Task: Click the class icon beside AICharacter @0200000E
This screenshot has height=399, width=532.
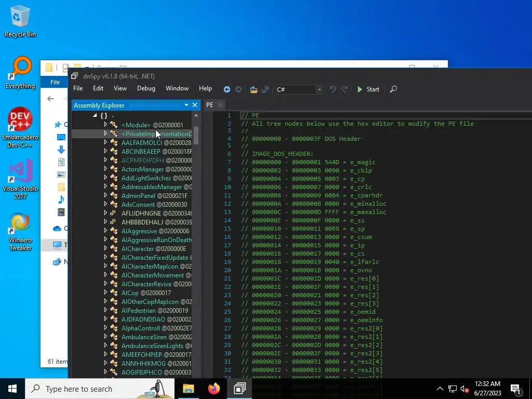Action: tap(114, 248)
